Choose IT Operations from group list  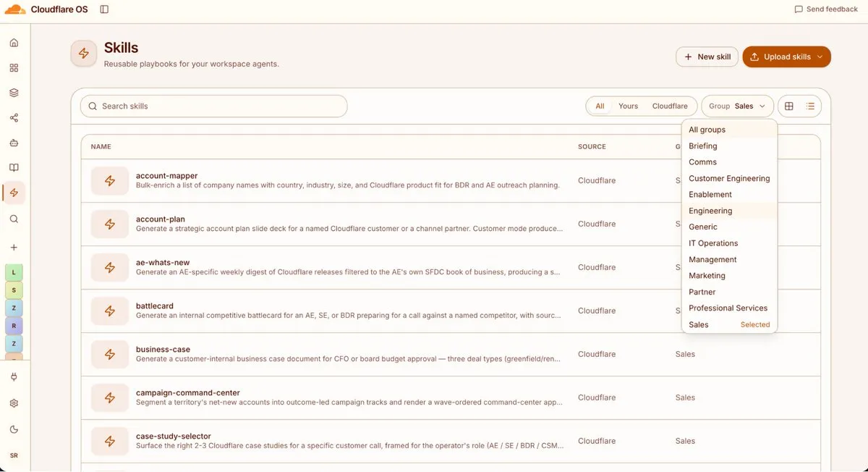[x=729, y=243]
